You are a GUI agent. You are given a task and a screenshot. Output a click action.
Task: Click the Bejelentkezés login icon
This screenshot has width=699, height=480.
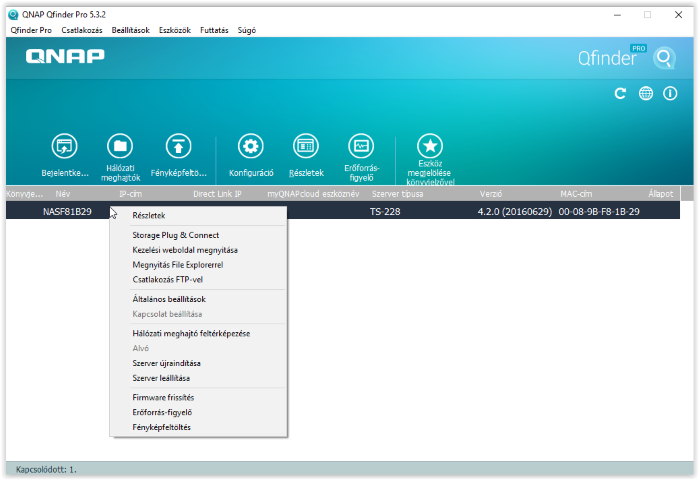[x=65, y=146]
